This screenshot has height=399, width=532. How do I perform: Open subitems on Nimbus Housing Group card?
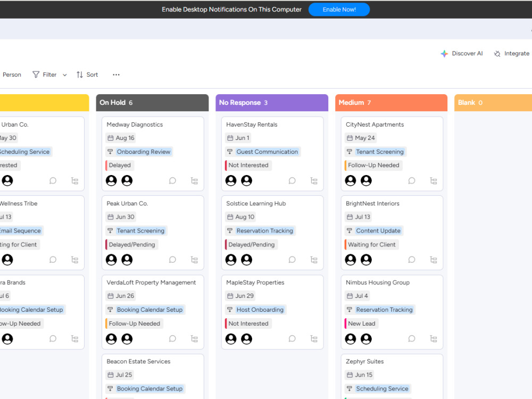(x=433, y=338)
